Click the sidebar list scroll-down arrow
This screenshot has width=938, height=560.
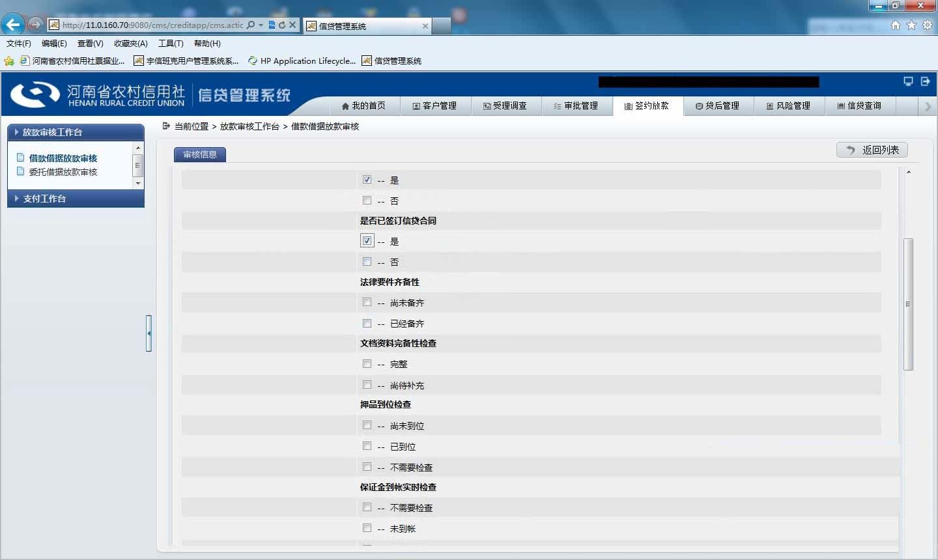coord(137,184)
